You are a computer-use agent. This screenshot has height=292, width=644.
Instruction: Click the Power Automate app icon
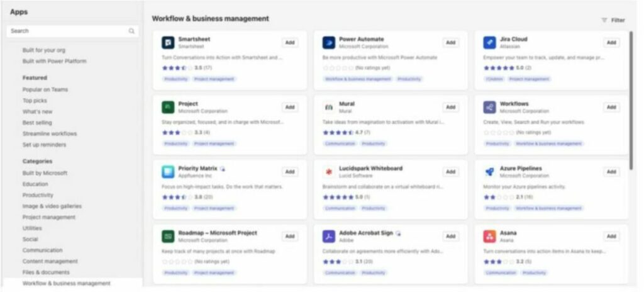coord(328,42)
